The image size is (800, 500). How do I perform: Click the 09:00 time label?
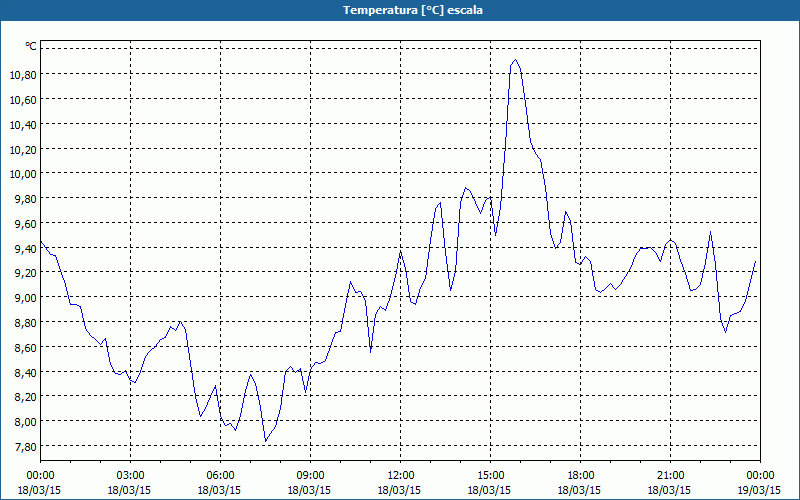click(x=310, y=476)
